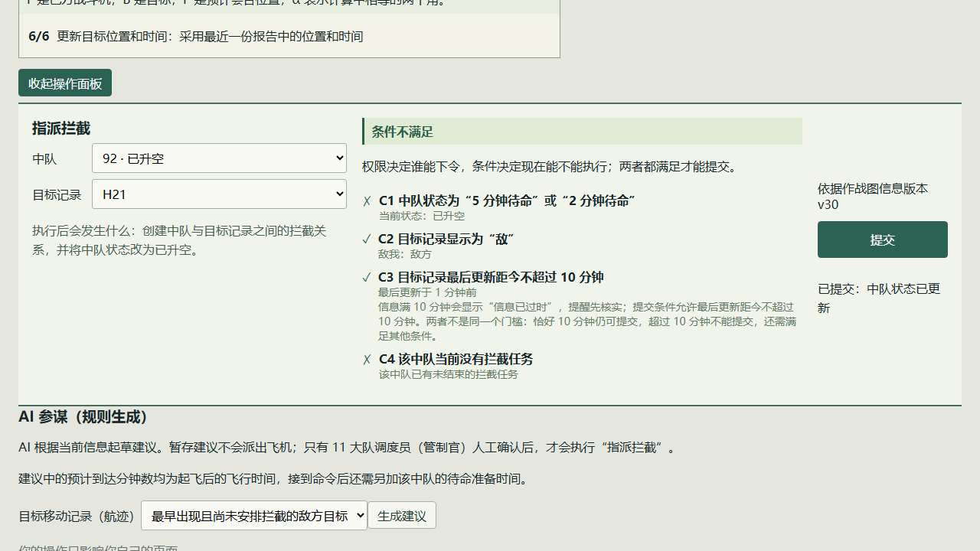Click the C3 最后更新距今不超过 10 分钟 condition
Viewport: 980px width, 551px height.
(491, 277)
